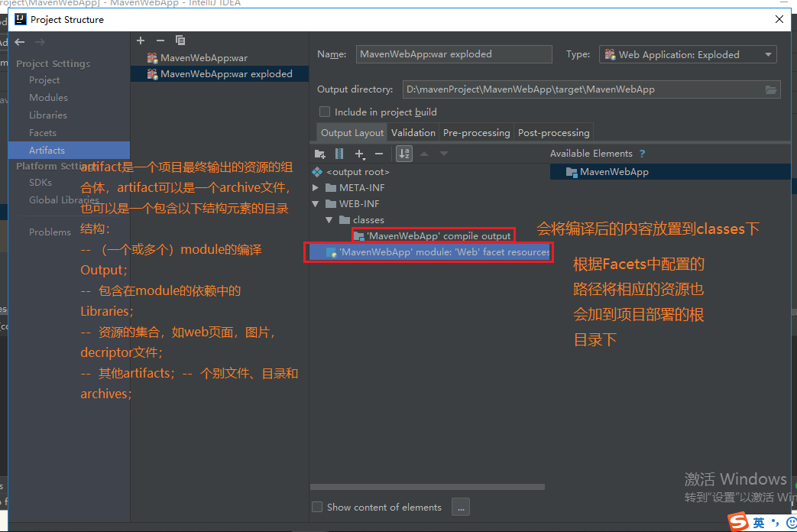Close the Project Structure dialog

pos(779,19)
